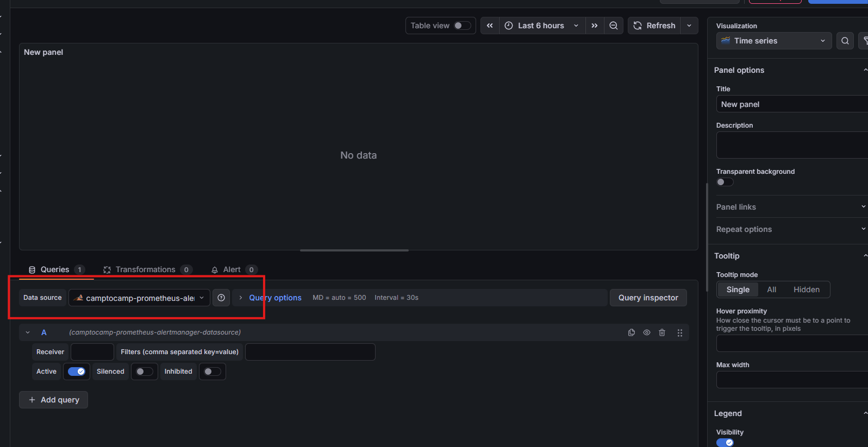The width and height of the screenshot is (868, 447).
Task: Hide query A using the eye icon
Action: click(647, 332)
